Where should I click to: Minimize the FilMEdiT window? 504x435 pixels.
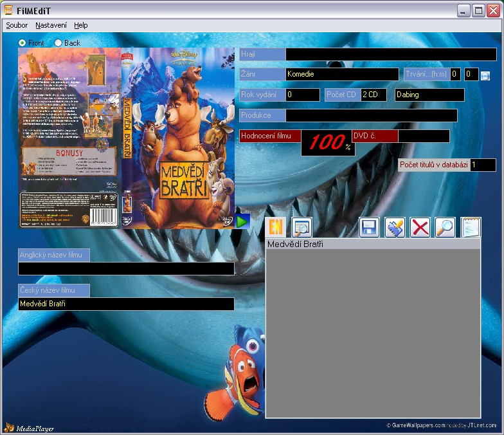point(463,10)
